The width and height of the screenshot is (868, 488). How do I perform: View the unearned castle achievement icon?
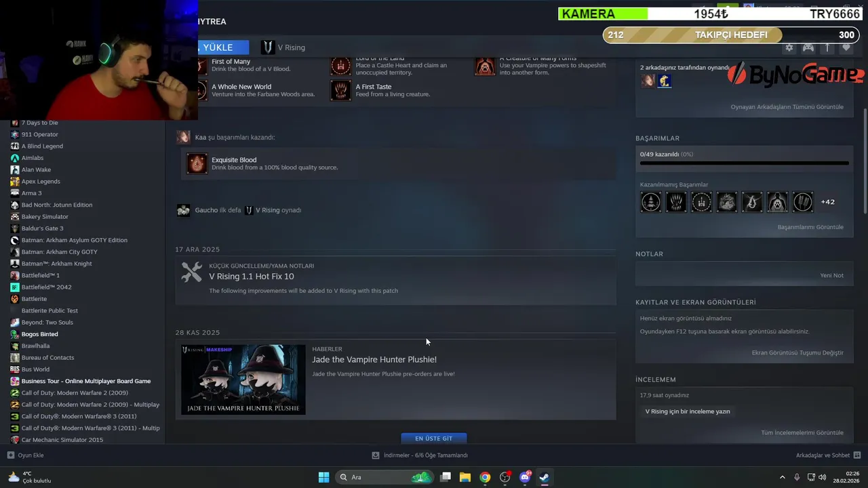point(701,202)
